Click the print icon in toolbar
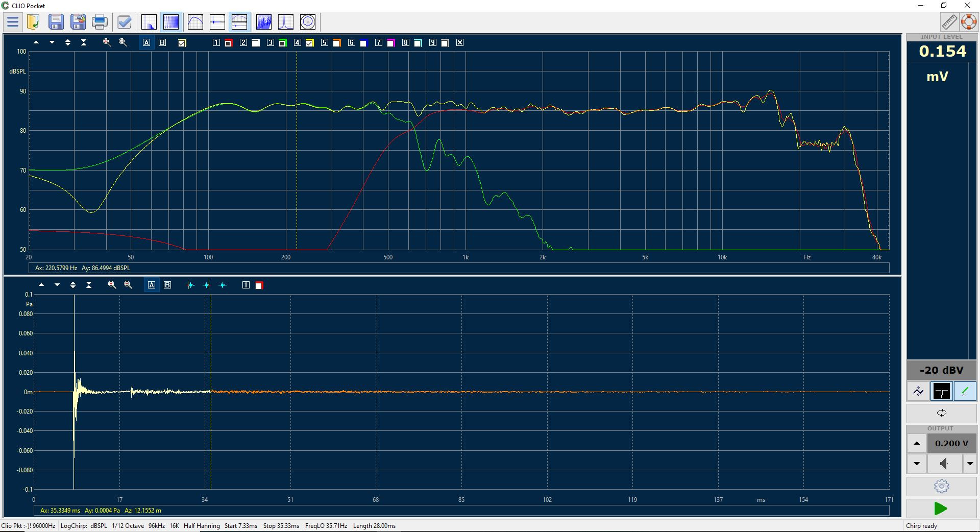 click(100, 22)
